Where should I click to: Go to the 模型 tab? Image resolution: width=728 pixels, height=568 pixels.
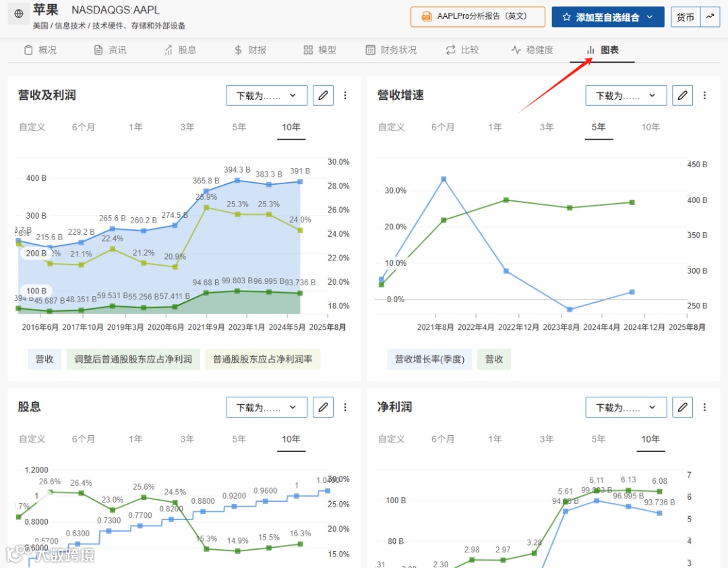pos(320,50)
